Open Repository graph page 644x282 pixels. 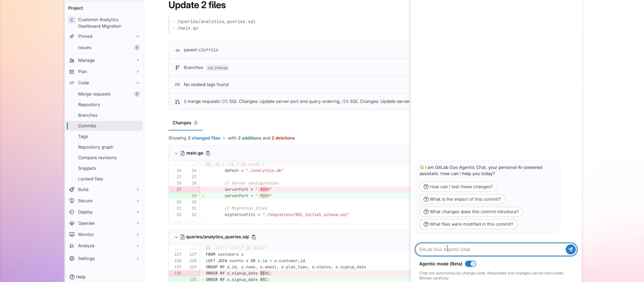105,147
